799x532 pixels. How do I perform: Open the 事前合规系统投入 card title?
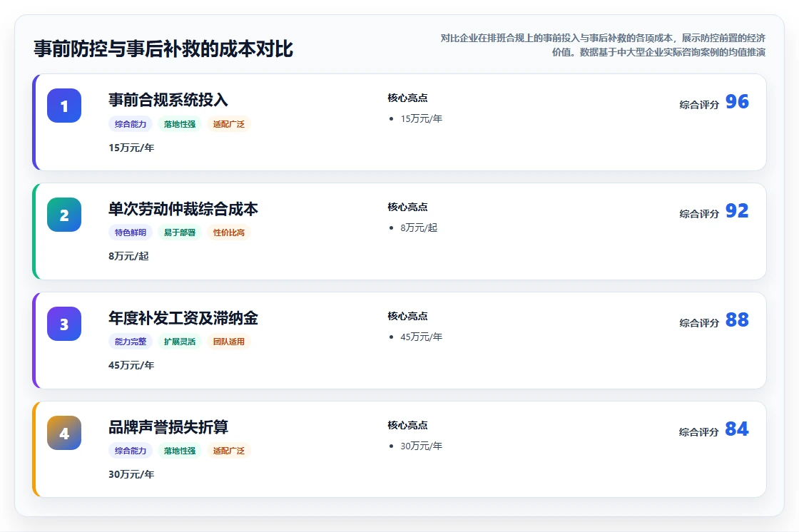tap(168, 100)
